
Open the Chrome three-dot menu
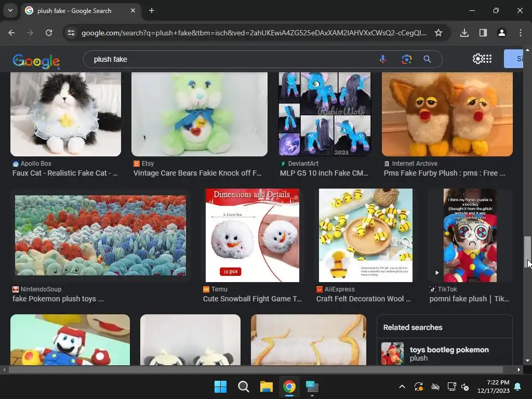[x=521, y=33]
